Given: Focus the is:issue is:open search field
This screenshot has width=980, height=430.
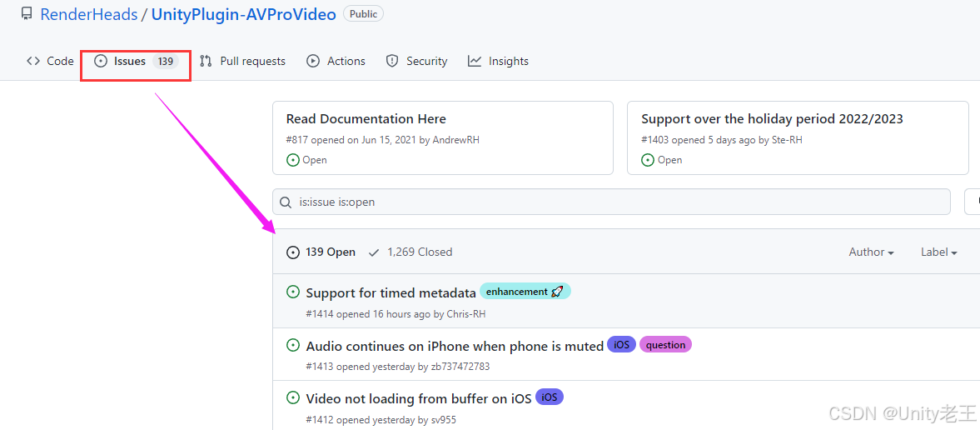Looking at the screenshot, I should (611, 202).
